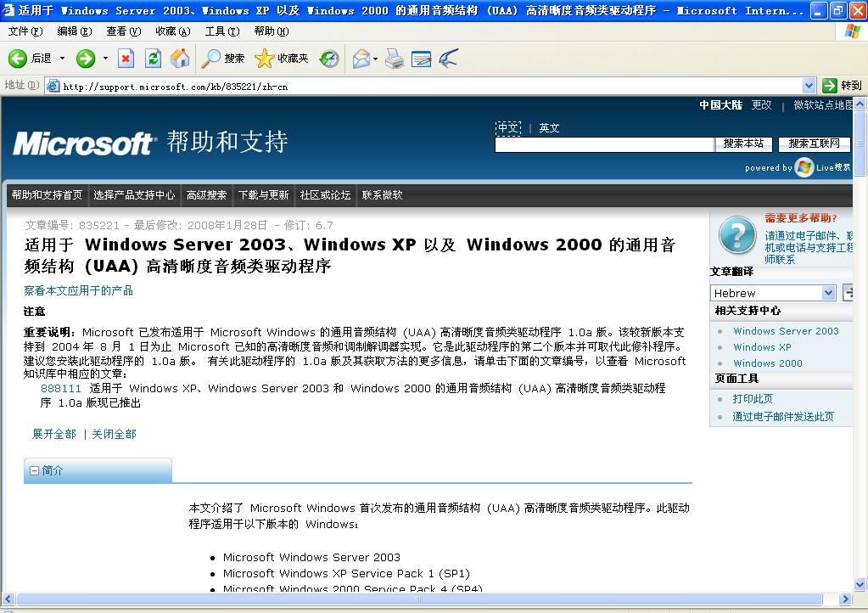Screen dimensions: 868x613
Task: Click the 更改 region link
Action: 761,104
